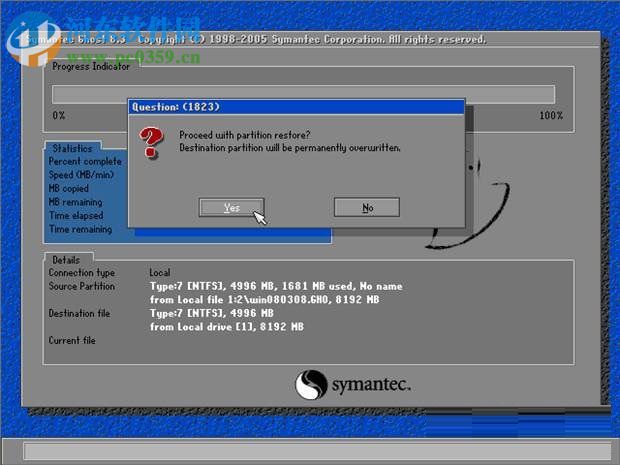Click the red question mark icon

pos(151,143)
